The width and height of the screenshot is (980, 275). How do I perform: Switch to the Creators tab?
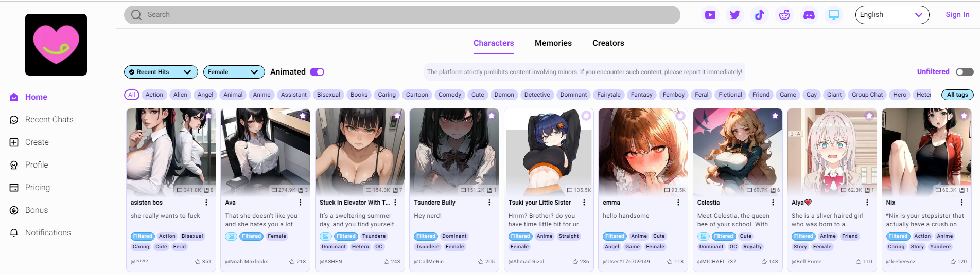[x=608, y=43]
